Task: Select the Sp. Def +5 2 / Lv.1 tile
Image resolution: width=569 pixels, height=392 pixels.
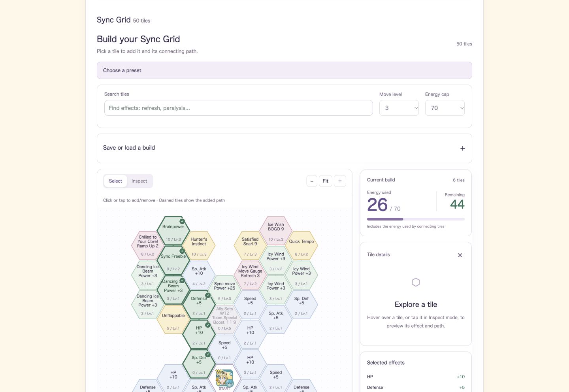Action: pos(301,305)
